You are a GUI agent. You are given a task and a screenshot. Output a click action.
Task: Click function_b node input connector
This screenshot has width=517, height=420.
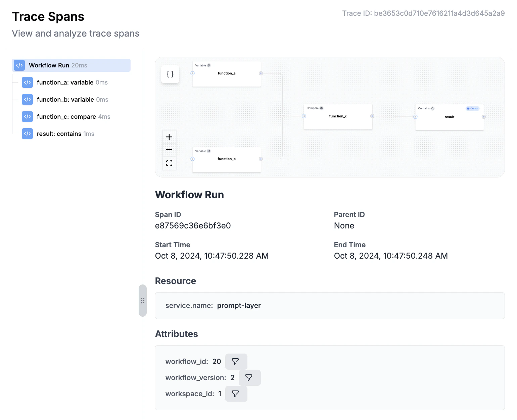[x=192, y=159]
